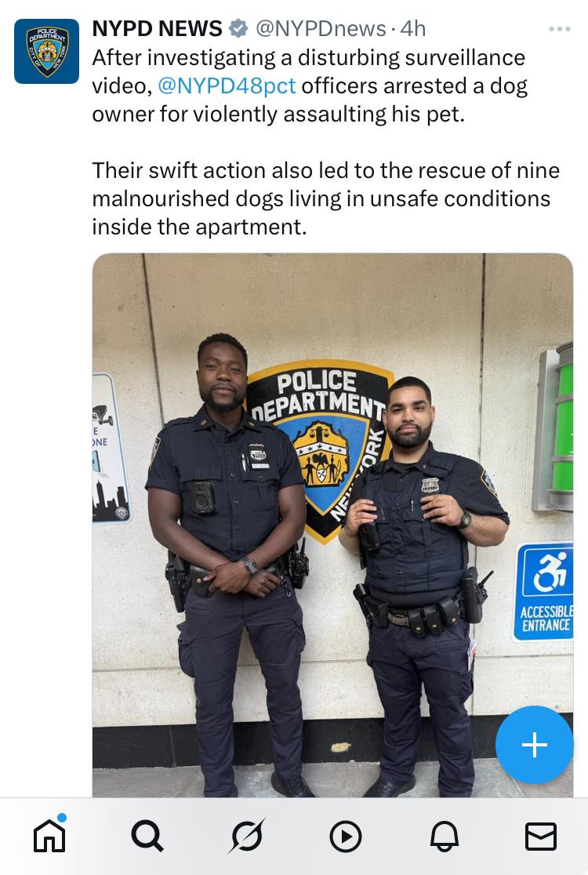Tap the paragraph about nine malnourished dogs

click(x=326, y=198)
